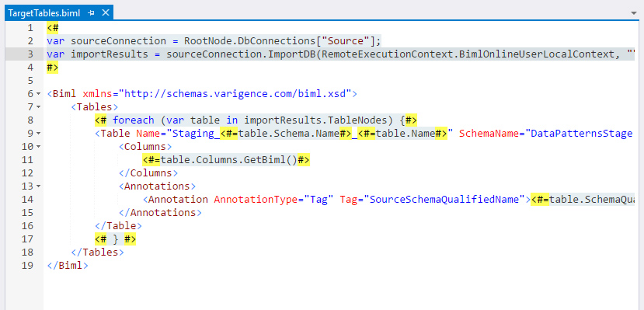Click ImportDB method call on line 3
644x310 pixels.
[x=292, y=54]
